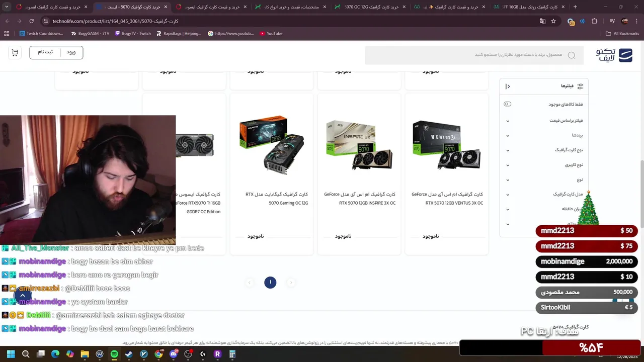Click the filters sliders icon
This screenshot has height=362, width=644.
pyautogui.click(x=580, y=86)
